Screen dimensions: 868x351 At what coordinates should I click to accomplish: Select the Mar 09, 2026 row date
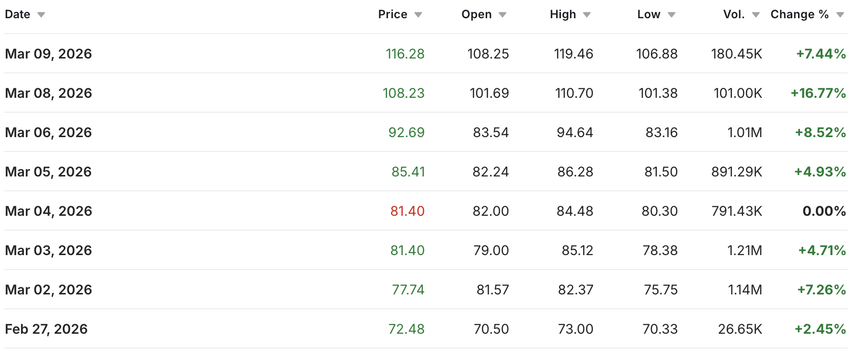coord(48,54)
